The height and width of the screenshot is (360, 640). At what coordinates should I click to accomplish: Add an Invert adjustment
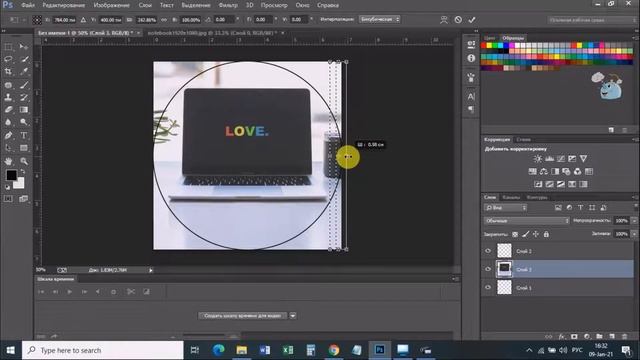[x=538, y=184]
